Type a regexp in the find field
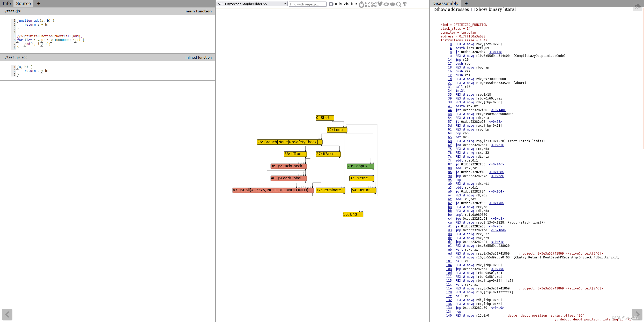644x322 pixels. (x=307, y=4)
